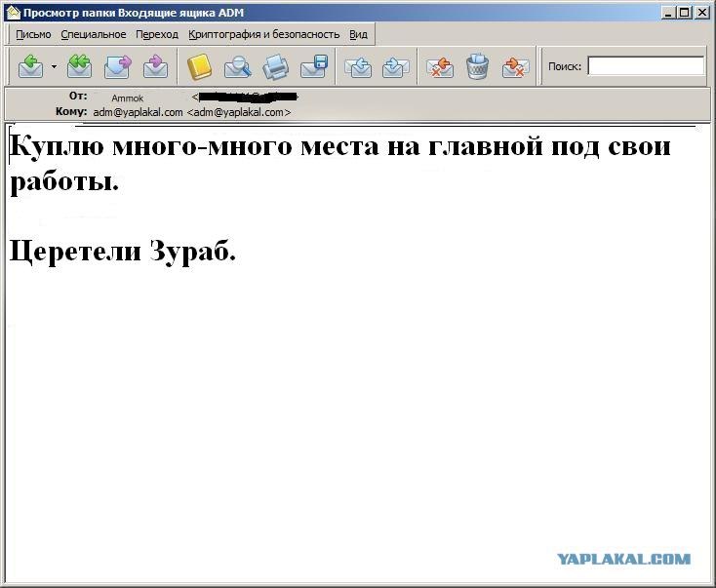This screenshot has height=588, width=716.
Task: Go to next message envelope icon
Action: click(x=395, y=67)
